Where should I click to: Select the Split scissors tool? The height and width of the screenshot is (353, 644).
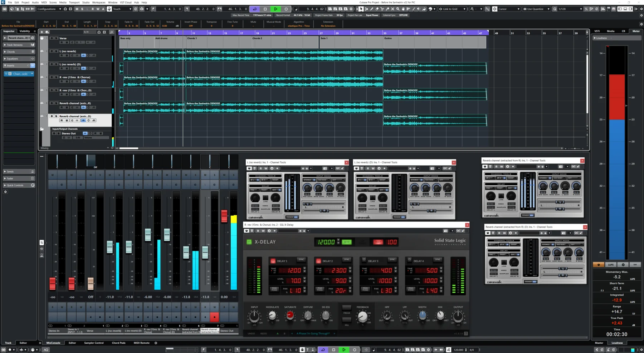(382, 9)
